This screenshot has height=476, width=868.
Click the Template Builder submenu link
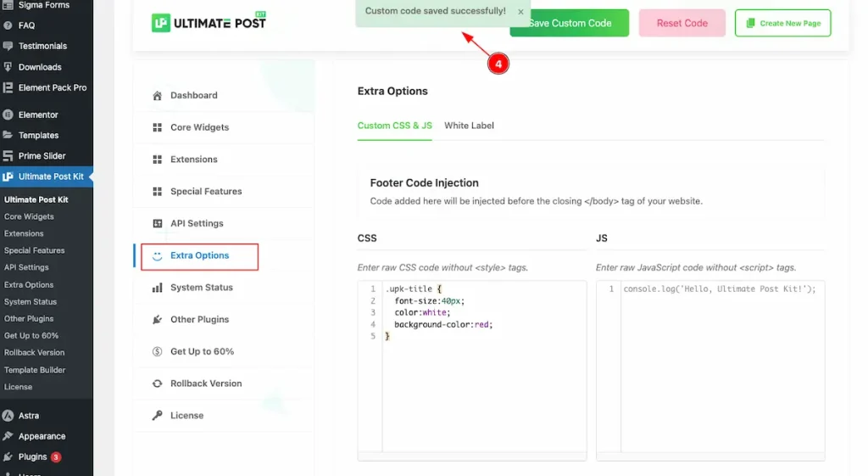click(35, 370)
